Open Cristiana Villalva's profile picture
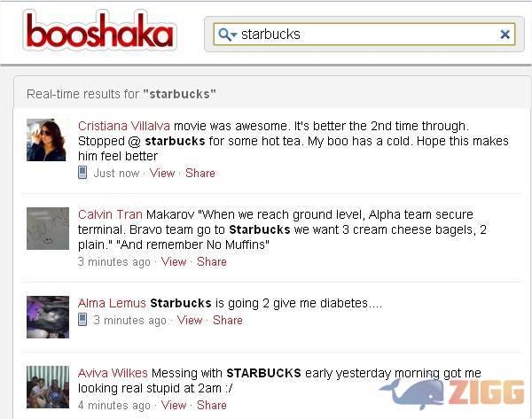This screenshot has width=532, height=419. (x=46, y=140)
